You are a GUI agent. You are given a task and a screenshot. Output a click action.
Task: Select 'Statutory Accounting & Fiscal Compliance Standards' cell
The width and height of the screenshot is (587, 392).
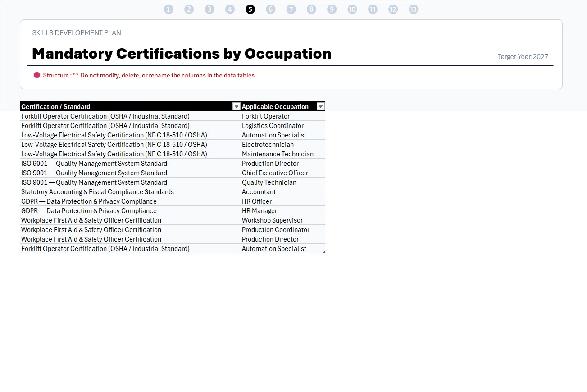click(x=130, y=192)
